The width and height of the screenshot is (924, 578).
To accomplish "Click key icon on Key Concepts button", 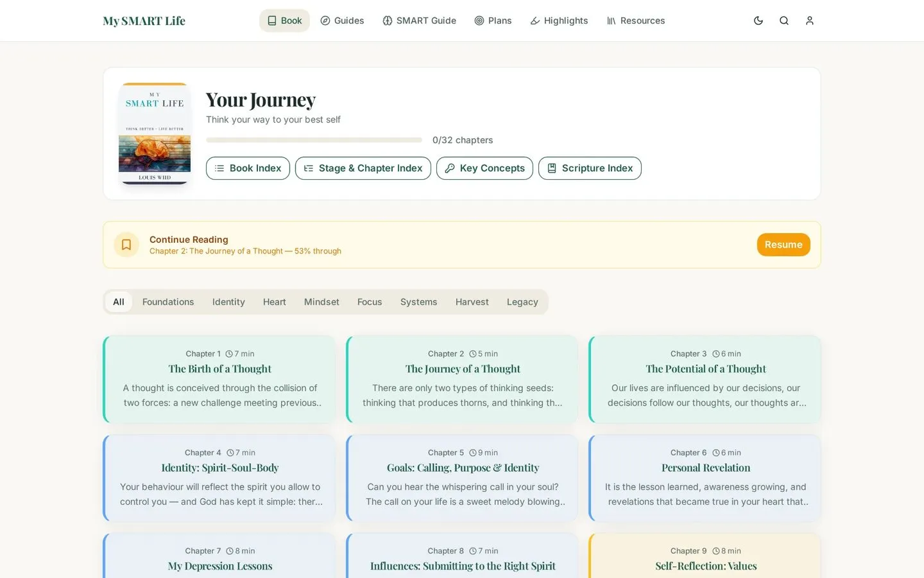I will pos(450,168).
